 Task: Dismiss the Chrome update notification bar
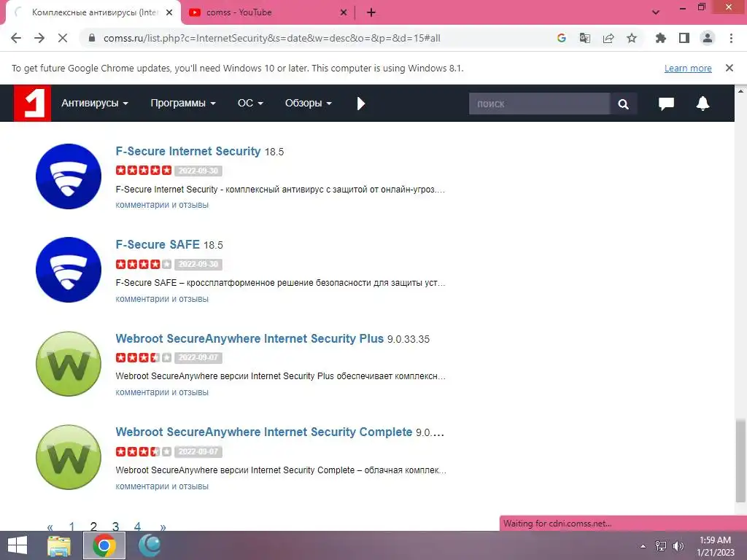click(x=729, y=68)
